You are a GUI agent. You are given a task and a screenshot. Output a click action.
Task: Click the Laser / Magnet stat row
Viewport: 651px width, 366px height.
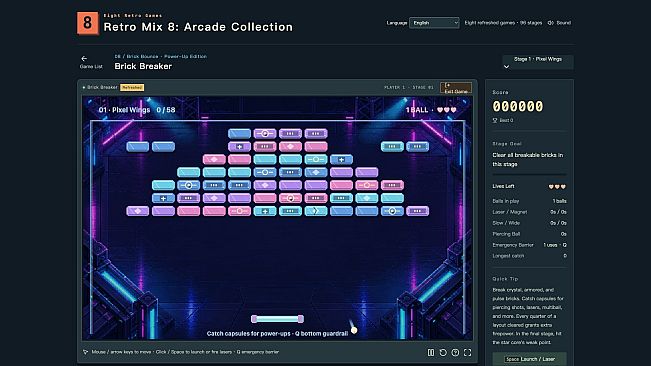pyautogui.click(x=529, y=212)
